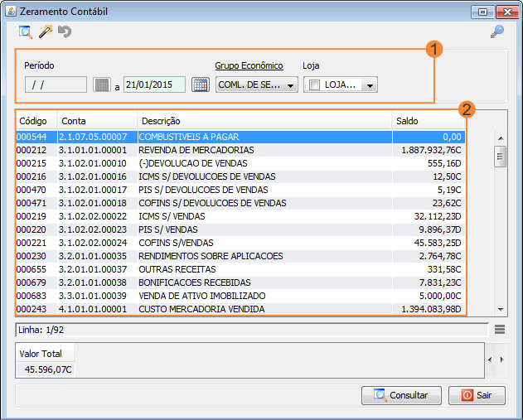Click the totals panel left scroll arrow
Screen dimensions: 523x420
coord(490,360)
